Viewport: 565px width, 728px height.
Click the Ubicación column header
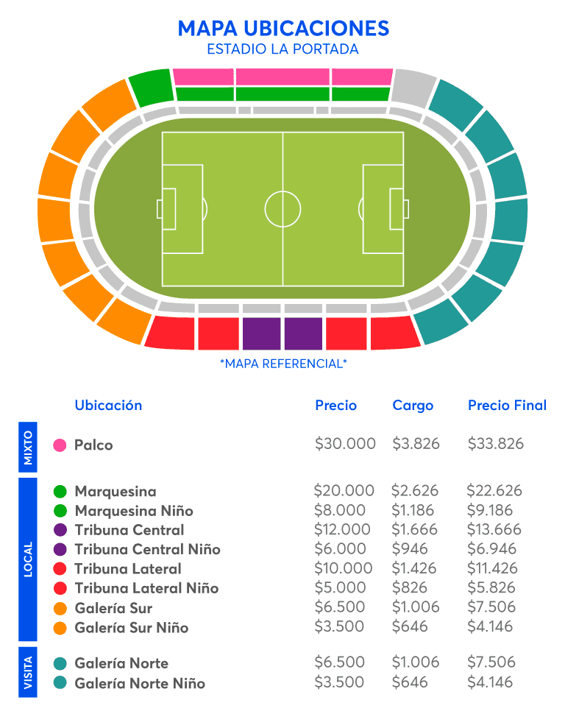tap(108, 406)
